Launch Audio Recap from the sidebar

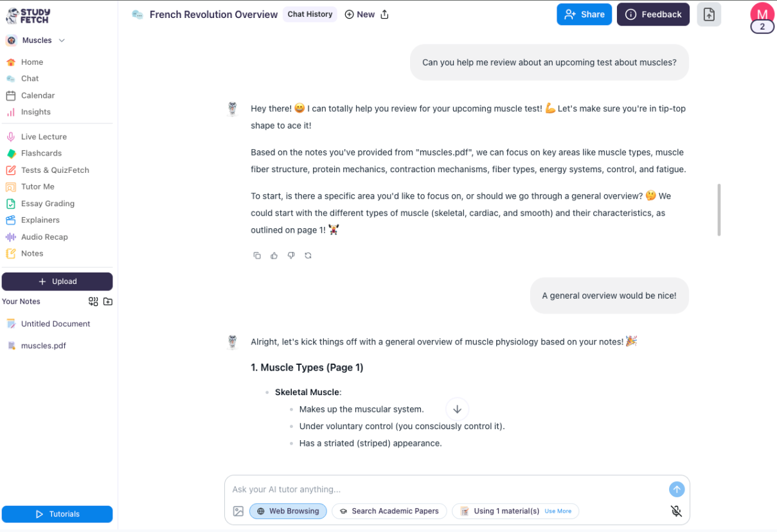43,236
